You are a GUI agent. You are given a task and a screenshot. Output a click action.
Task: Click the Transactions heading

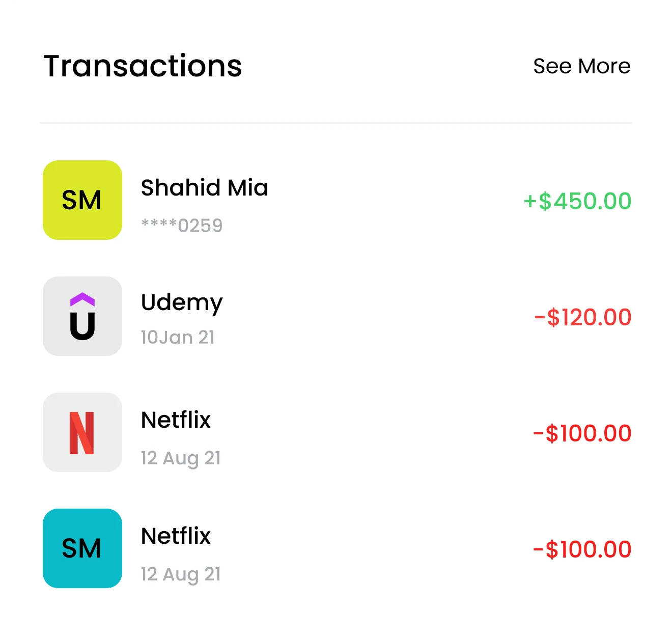click(x=143, y=66)
